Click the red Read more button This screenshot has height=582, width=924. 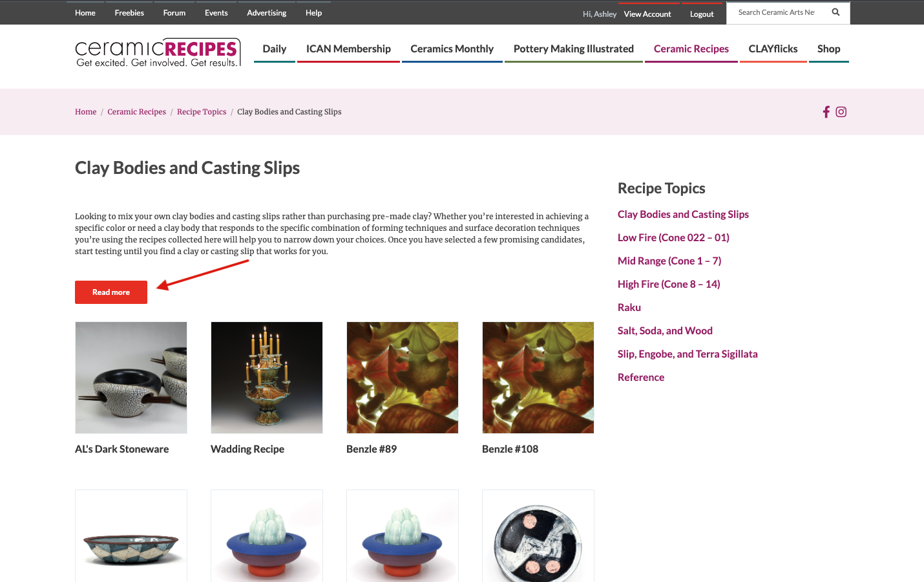coord(111,292)
